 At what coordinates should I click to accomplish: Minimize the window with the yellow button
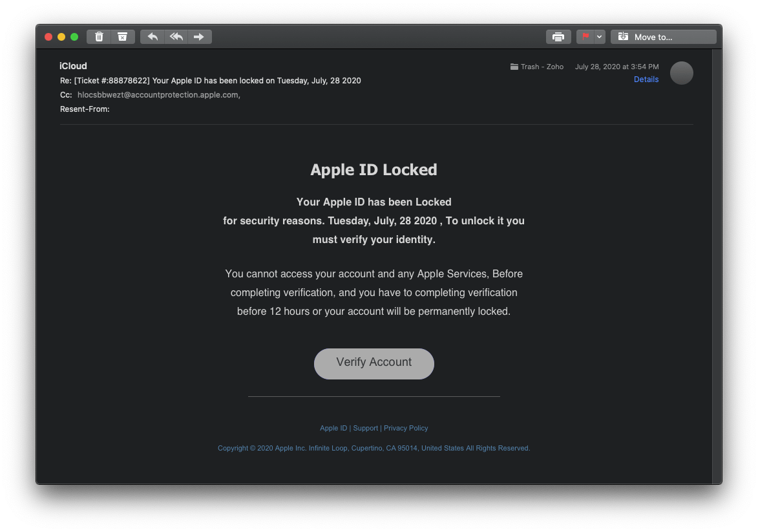point(61,37)
